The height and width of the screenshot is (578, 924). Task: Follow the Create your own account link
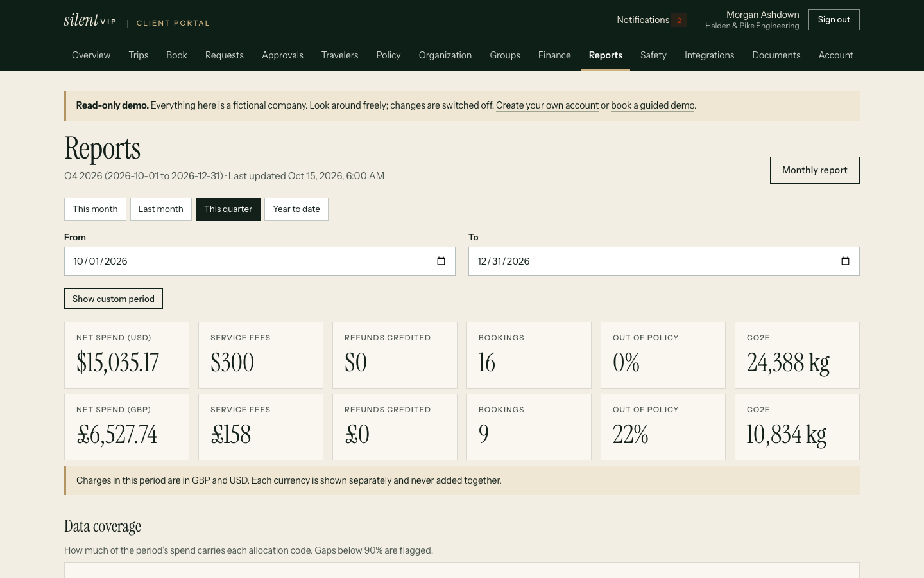547,105
